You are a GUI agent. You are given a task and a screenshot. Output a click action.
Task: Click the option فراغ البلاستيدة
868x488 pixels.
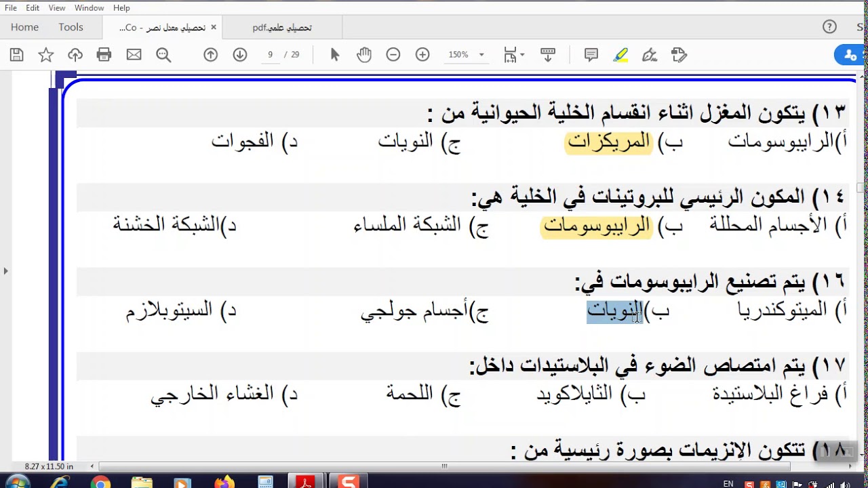pyautogui.click(x=770, y=394)
